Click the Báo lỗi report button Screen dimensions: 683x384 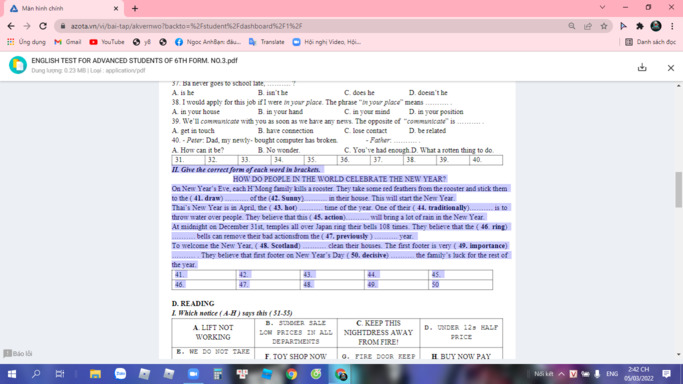click(18, 354)
